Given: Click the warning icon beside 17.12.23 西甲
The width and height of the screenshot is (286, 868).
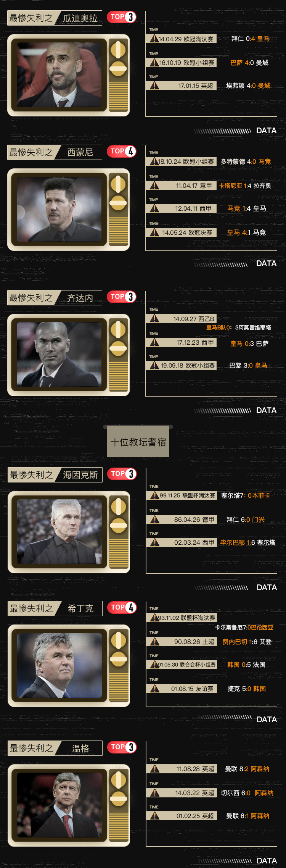Looking at the screenshot, I should pos(154,342).
